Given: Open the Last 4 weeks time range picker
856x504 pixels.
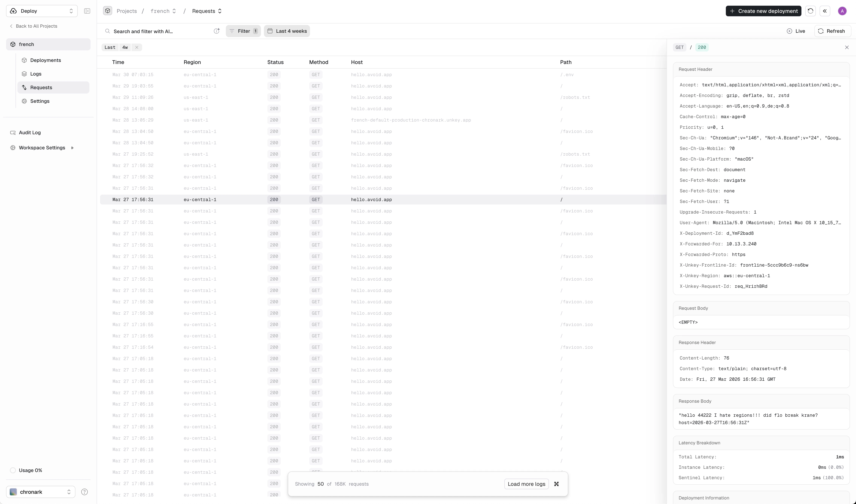Looking at the screenshot, I should pos(286,31).
